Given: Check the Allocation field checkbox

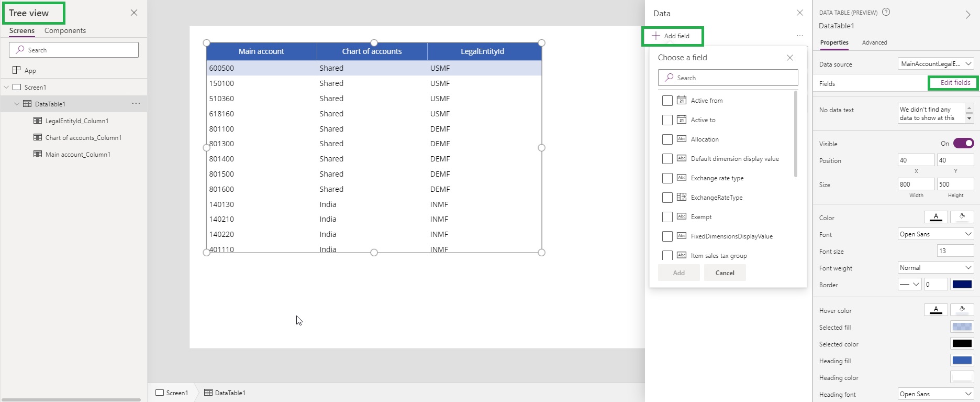Looking at the screenshot, I should click(667, 139).
